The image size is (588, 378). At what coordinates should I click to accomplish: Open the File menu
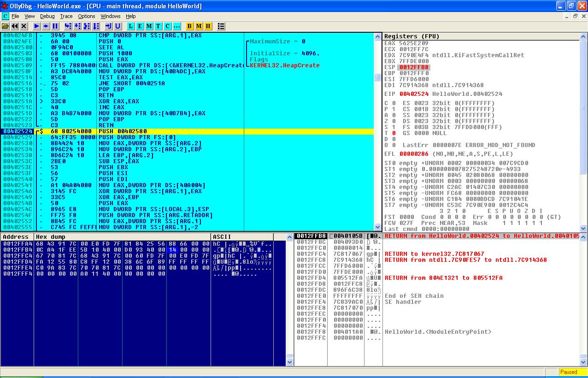click(15, 16)
